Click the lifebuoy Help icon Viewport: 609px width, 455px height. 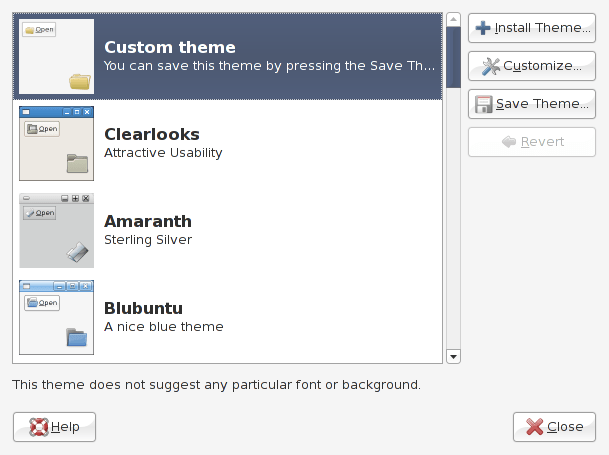click(37, 427)
